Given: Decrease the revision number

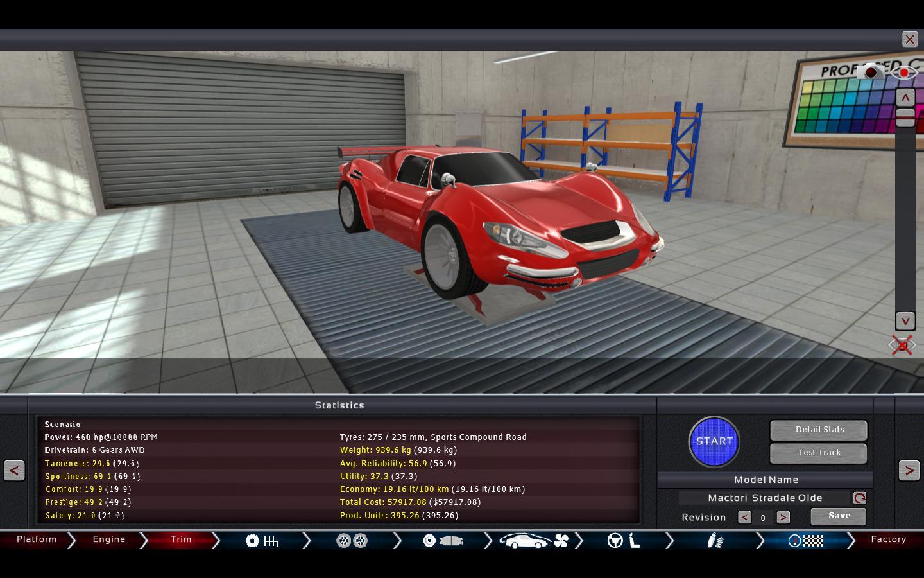Looking at the screenshot, I should click(x=744, y=517).
